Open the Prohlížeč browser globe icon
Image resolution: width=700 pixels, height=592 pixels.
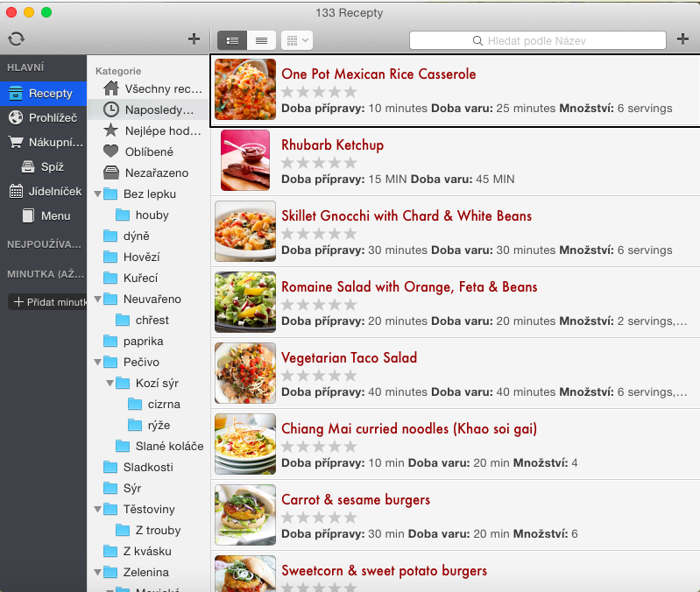(15, 117)
